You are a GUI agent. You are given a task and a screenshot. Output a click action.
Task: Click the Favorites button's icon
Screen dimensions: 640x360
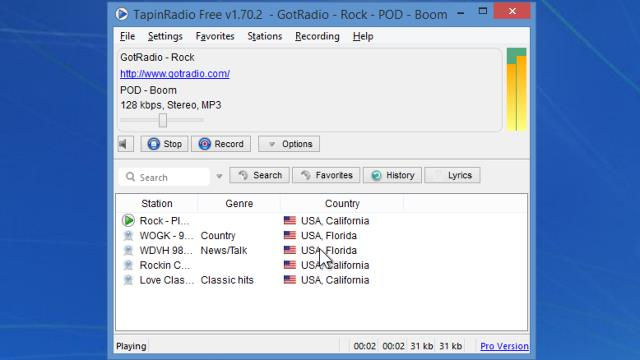point(306,175)
